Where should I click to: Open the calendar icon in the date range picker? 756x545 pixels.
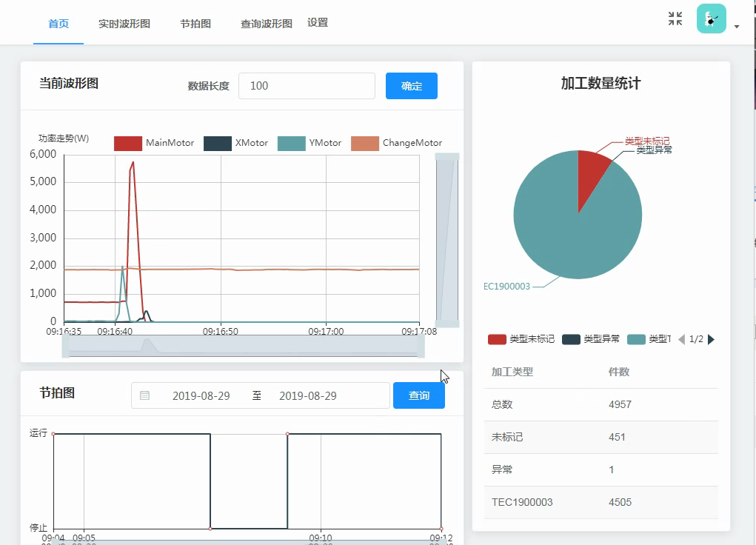tap(144, 395)
